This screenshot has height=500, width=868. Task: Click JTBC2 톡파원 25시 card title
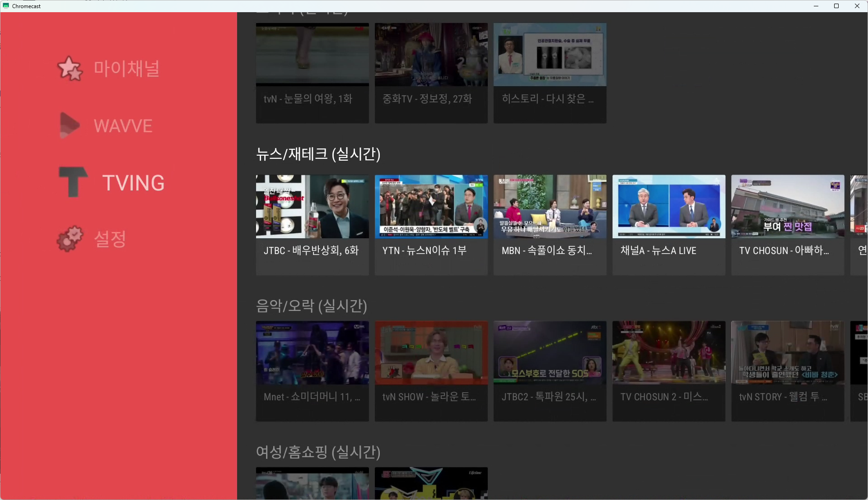tap(548, 397)
